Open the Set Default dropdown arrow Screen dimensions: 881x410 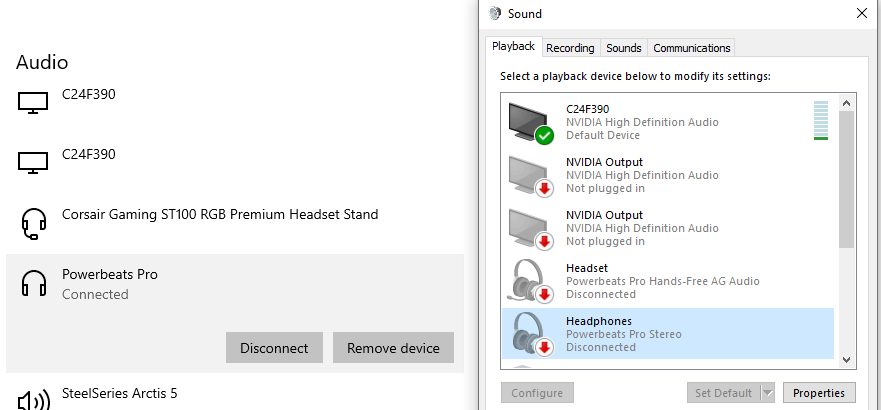768,393
